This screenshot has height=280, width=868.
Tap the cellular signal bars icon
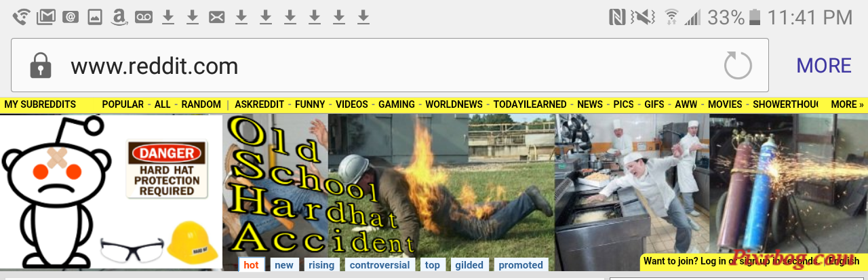[x=692, y=17]
